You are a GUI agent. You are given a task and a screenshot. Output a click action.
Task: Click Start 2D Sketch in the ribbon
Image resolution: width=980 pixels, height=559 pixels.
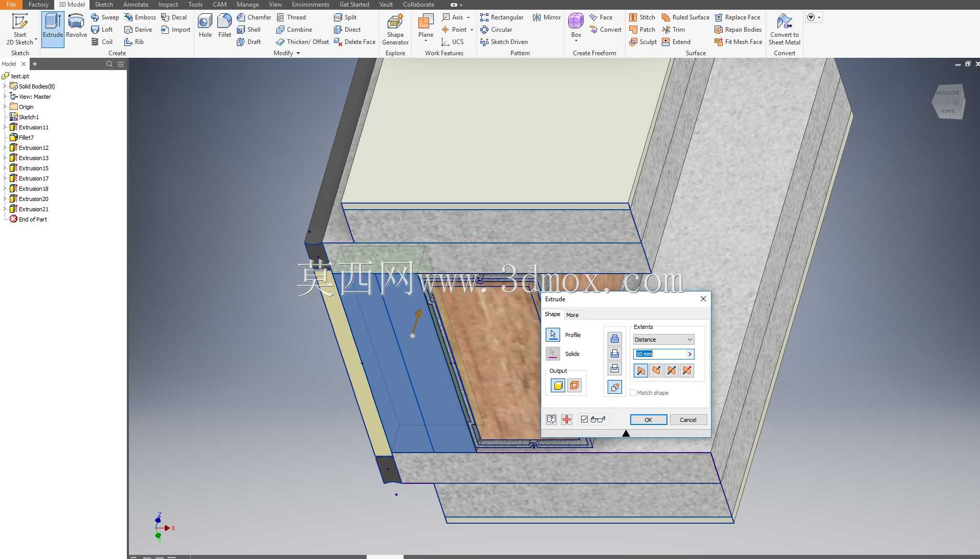pos(20,29)
